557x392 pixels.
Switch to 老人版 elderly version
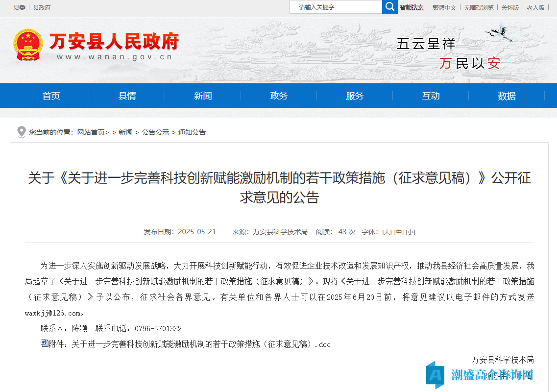point(535,7)
